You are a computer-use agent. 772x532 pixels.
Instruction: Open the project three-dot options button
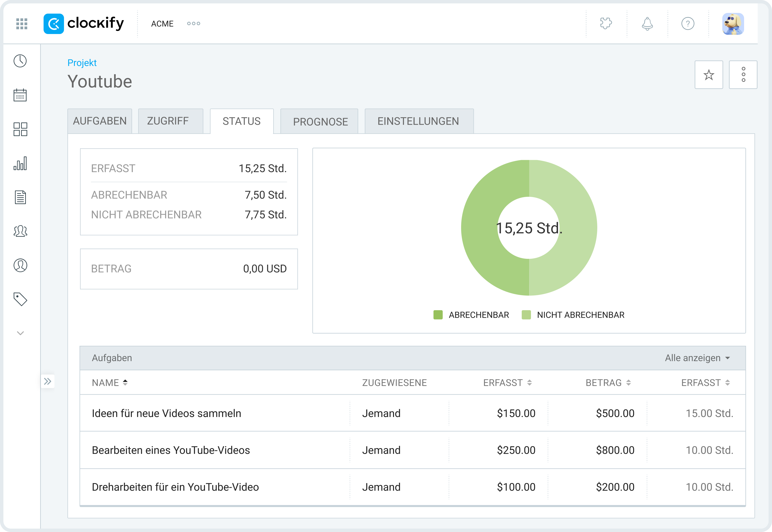click(x=743, y=75)
